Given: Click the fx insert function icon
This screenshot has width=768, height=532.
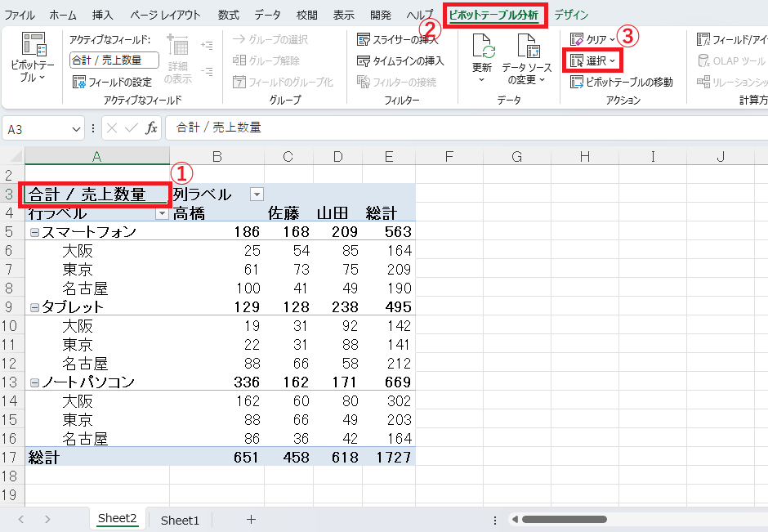Looking at the screenshot, I should pos(151,128).
